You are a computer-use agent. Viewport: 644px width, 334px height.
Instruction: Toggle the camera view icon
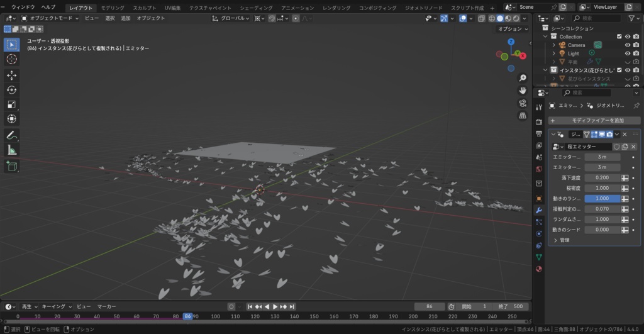523,103
